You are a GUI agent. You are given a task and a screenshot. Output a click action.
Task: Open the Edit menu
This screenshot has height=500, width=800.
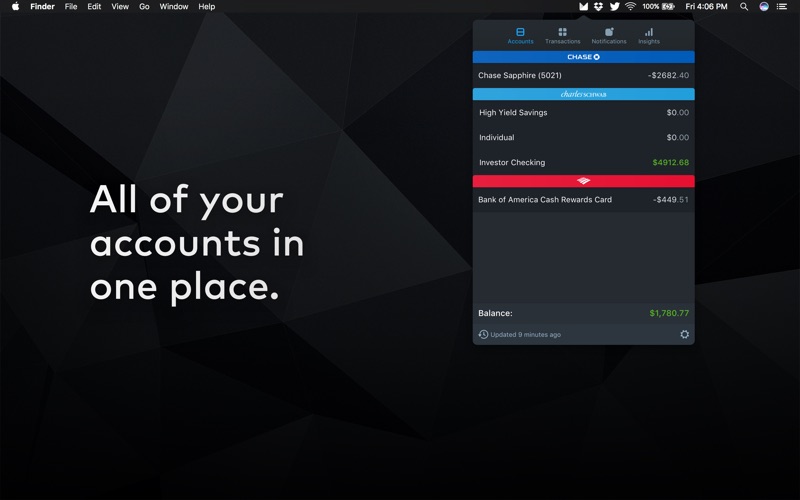click(94, 7)
